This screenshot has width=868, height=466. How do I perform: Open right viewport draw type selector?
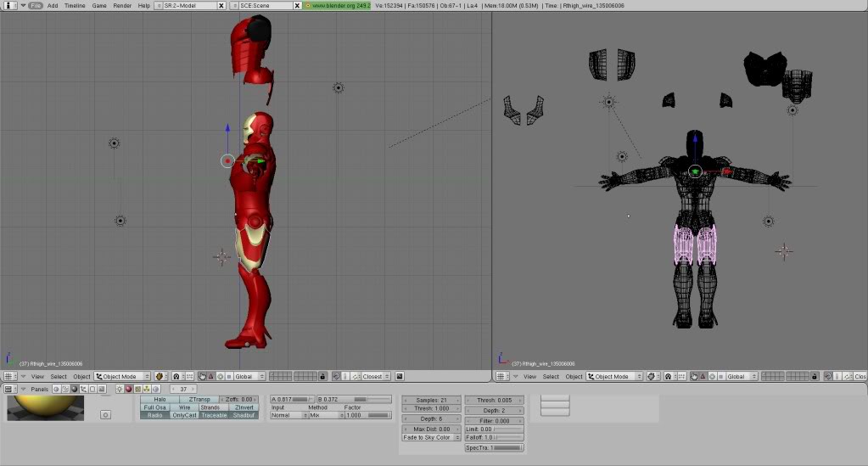click(652, 376)
